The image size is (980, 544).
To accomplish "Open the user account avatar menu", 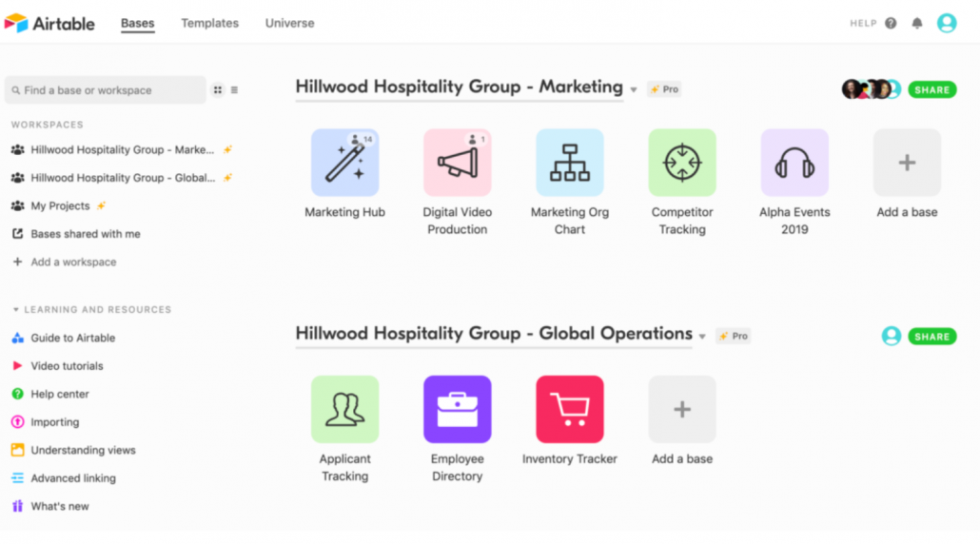I will click(x=947, y=23).
